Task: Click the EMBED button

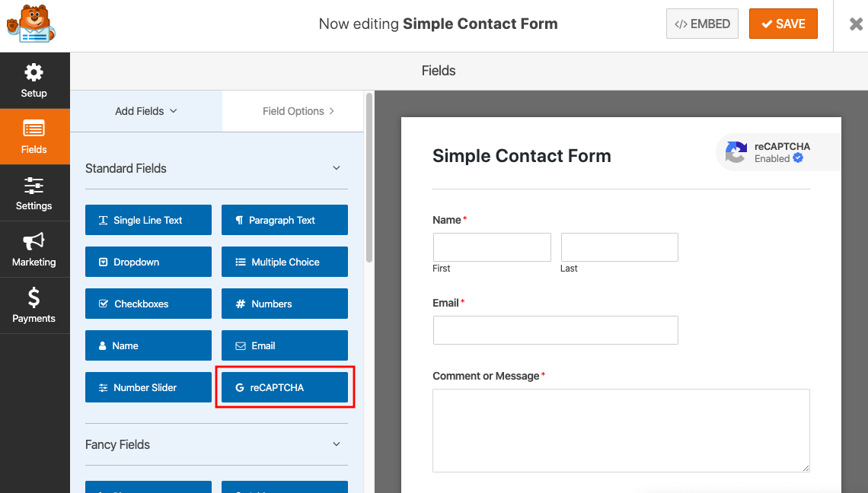Action: point(702,24)
